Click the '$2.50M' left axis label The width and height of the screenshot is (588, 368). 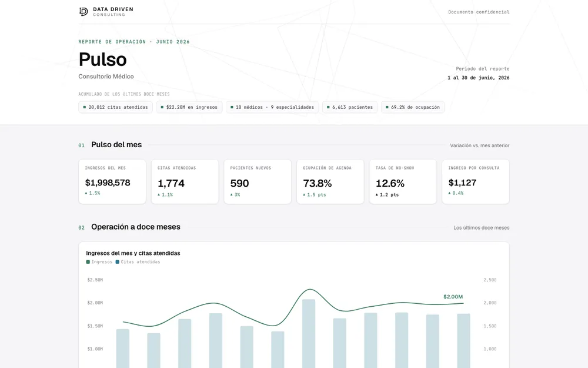pyautogui.click(x=95, y=280)
